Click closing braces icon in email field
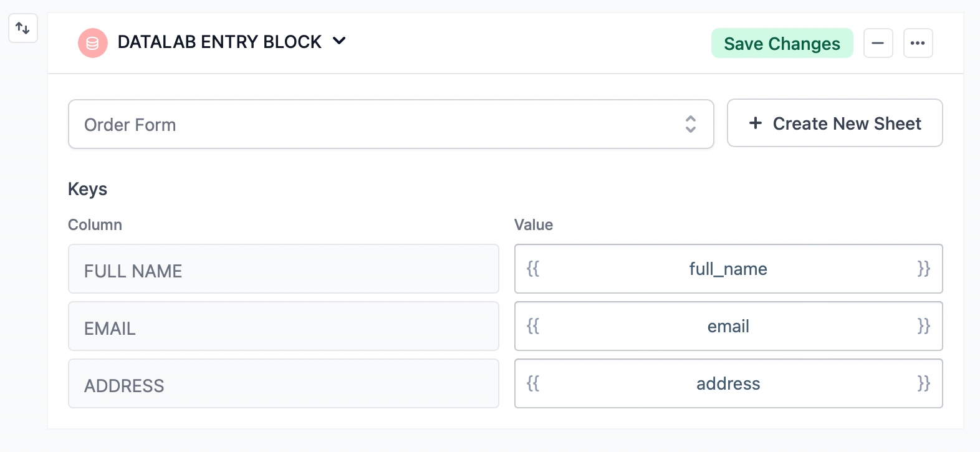Image resolution: width=980 pixels, height=452 pixels. (x=924, y=326)
